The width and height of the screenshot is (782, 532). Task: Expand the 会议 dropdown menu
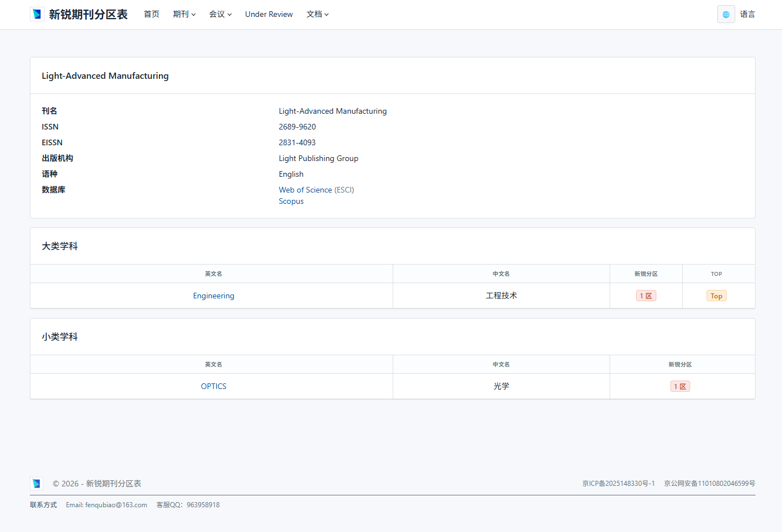tap(220, 14)
